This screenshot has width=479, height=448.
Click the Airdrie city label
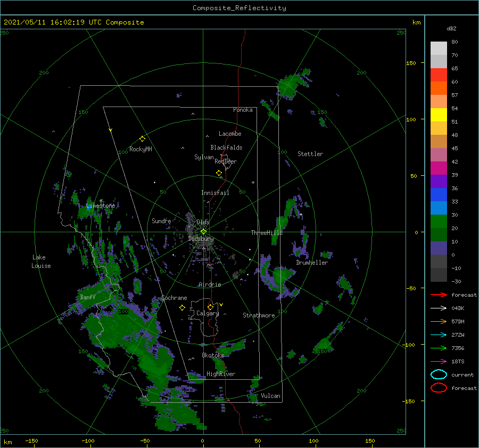coord(210,284)
